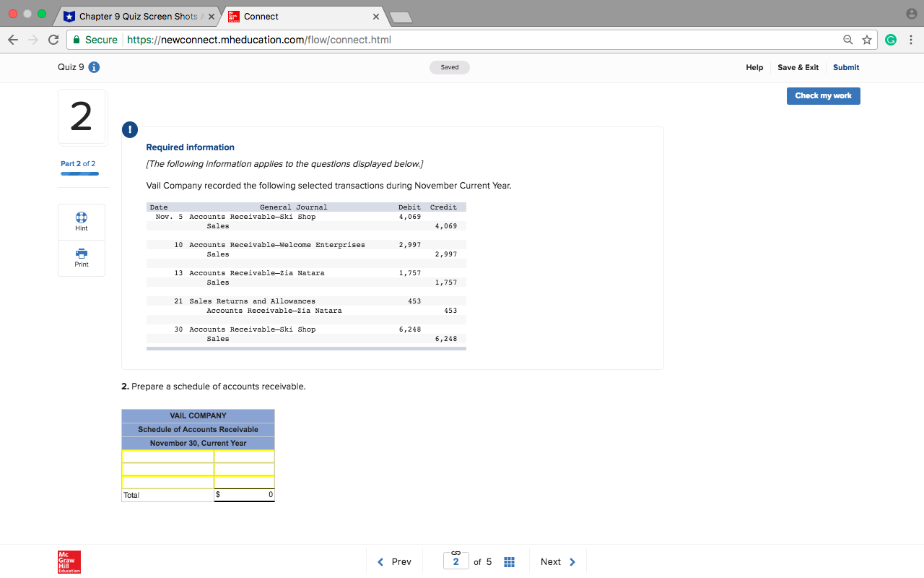Viewport: 924px width, 578px height.
Task: Click the 'November 30, Current Year' header
Action: click(198, 443)
